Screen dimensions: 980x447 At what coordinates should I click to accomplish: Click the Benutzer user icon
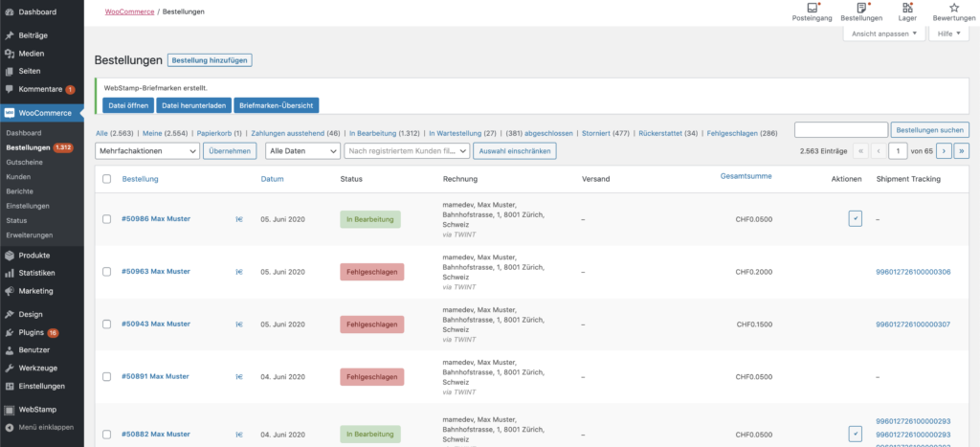(x=10, y=350)
